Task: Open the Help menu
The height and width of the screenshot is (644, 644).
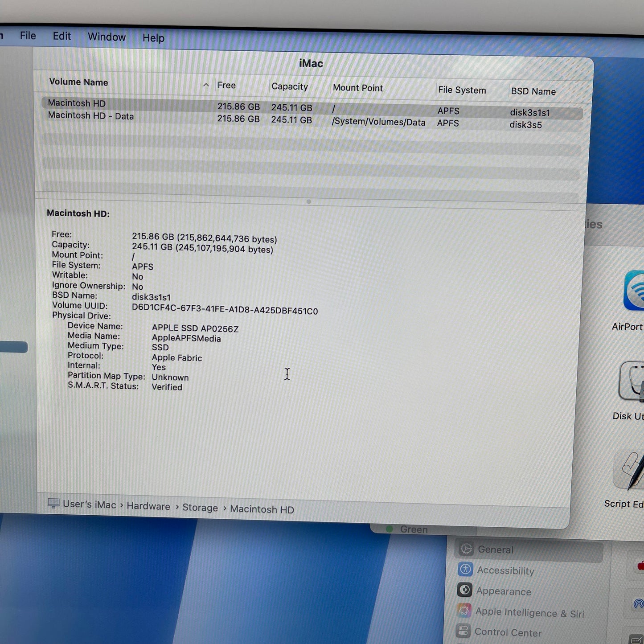Action: click(x=153, y=38)
